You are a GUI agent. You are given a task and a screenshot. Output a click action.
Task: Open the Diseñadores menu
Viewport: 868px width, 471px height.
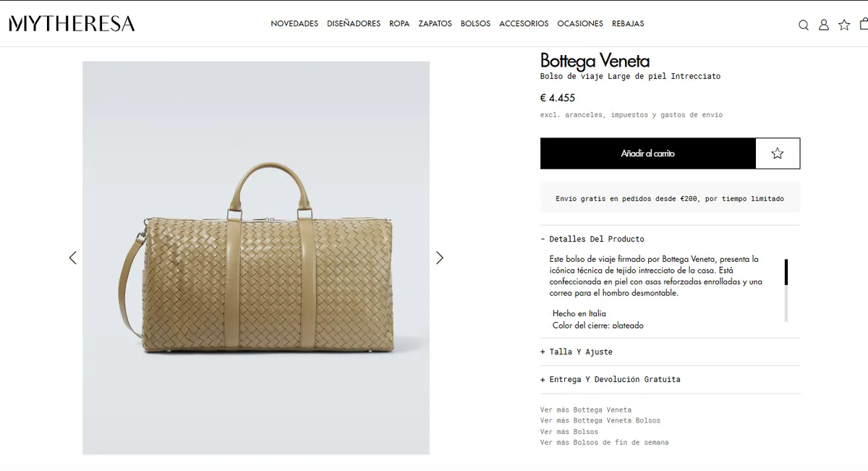pyautogui.click(x=354, y=24)
